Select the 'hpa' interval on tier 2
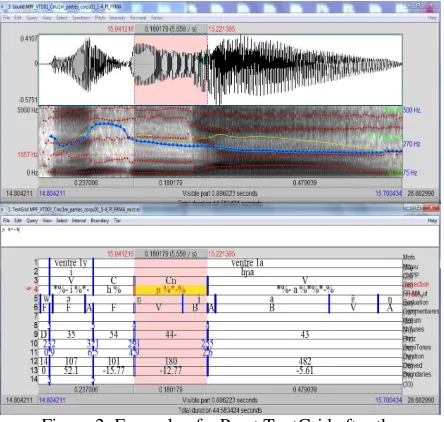The height and width of the screenshot is (422, 444). click(x=247, y=272)
